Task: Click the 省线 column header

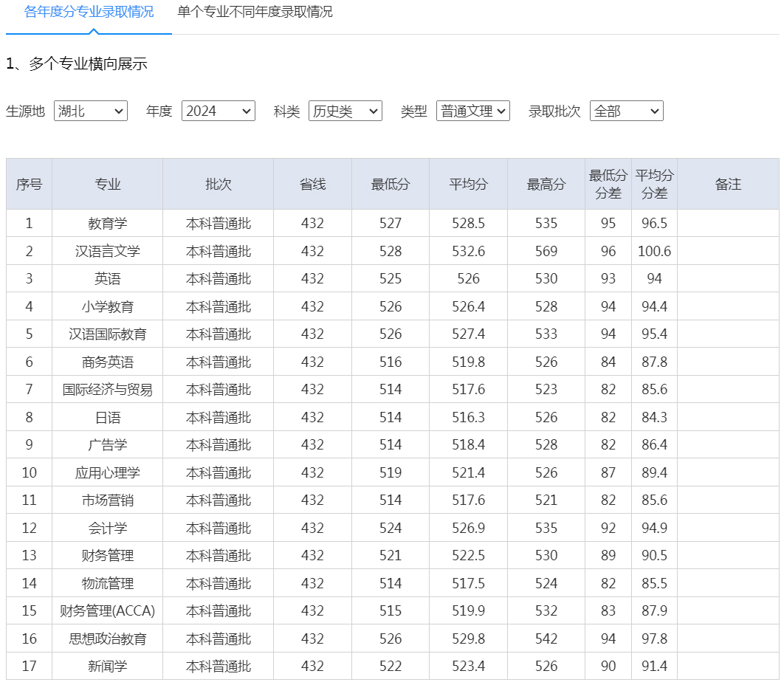Action: point(312,184)
